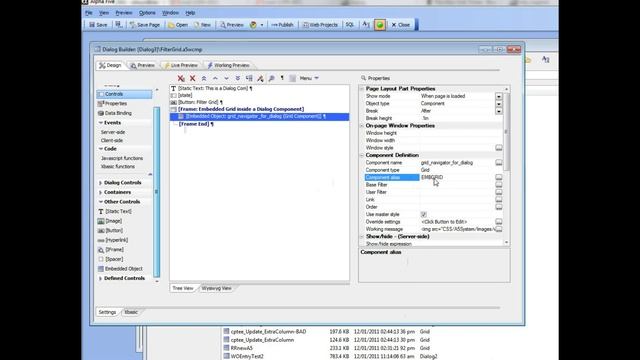Viewport: 640px width, 360px height.
Task: Click the Publish toolbar button
Action: tap(282, 25)
